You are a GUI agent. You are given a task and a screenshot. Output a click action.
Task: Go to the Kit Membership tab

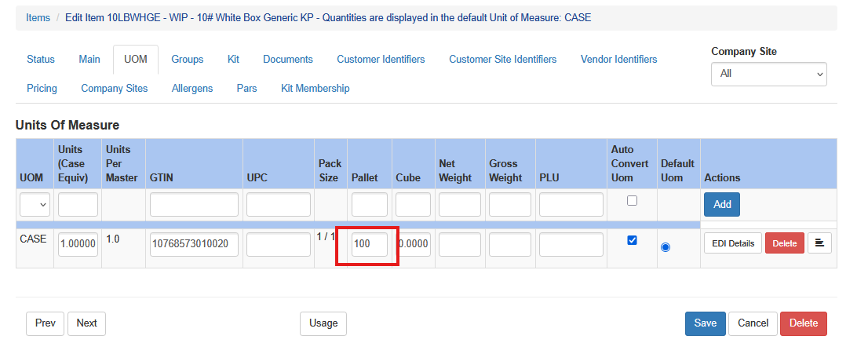click(315, 88)
